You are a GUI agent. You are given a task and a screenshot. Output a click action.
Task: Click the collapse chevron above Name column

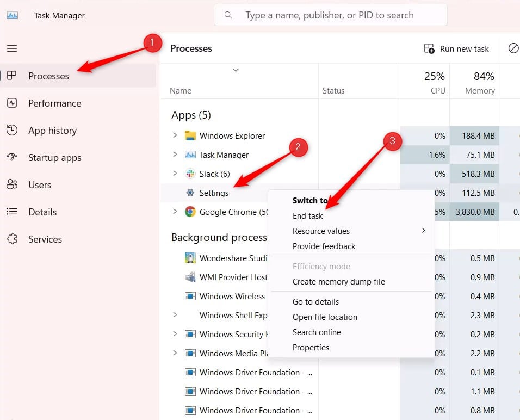(x=236, y=70)
